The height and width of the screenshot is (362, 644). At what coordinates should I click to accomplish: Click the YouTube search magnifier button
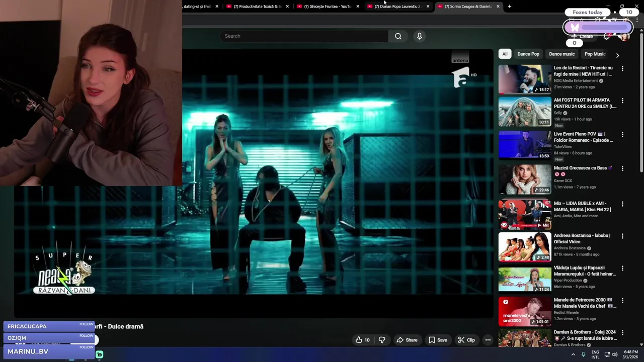tap(398, 36)
